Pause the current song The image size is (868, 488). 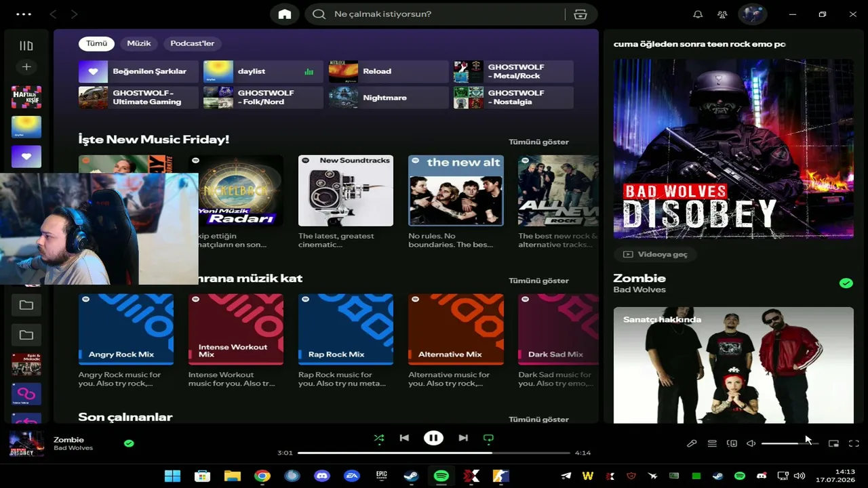tap(433, 438)
